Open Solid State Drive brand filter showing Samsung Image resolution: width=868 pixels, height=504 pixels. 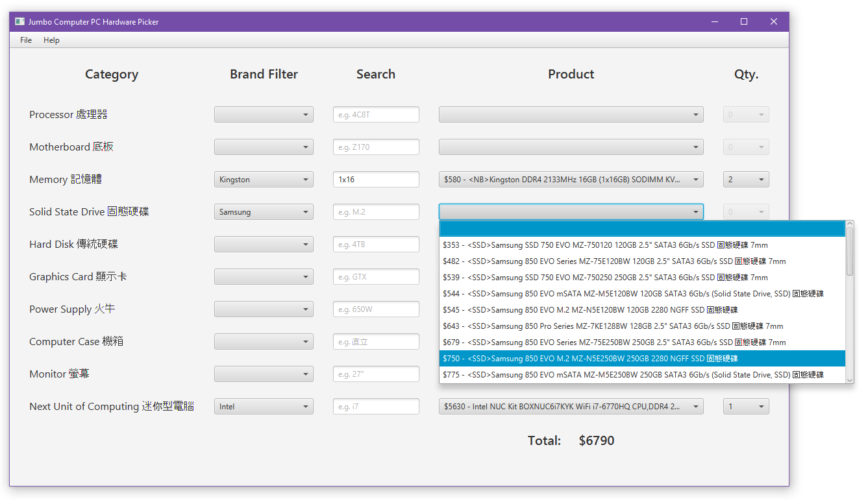point(264,212)
